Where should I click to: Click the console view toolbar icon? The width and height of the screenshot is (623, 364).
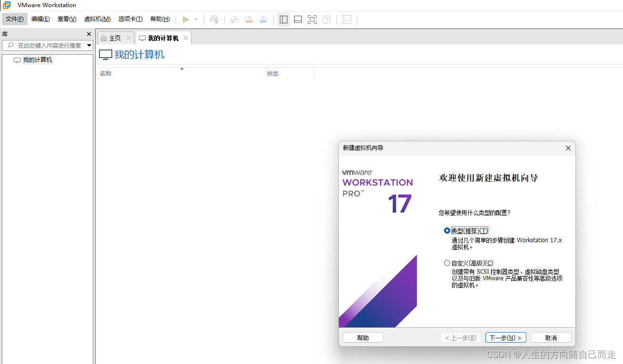pos(347,20)
